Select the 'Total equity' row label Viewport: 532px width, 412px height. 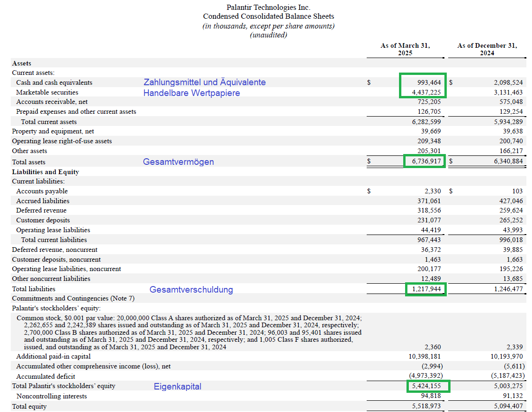click(29, 406)
